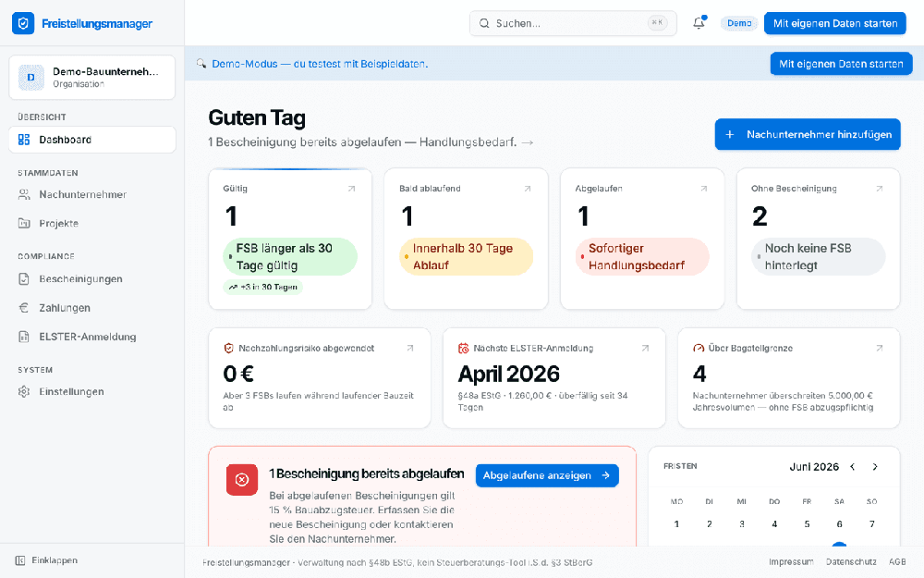
Task: Open Zahlungen in the sidebar
Action: point(91,307)
